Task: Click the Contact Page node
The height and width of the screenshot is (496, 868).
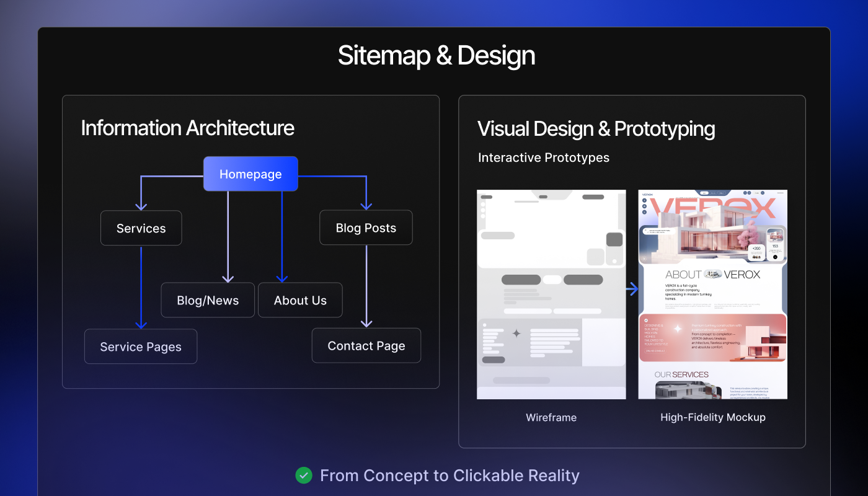Action: (366, 346)
